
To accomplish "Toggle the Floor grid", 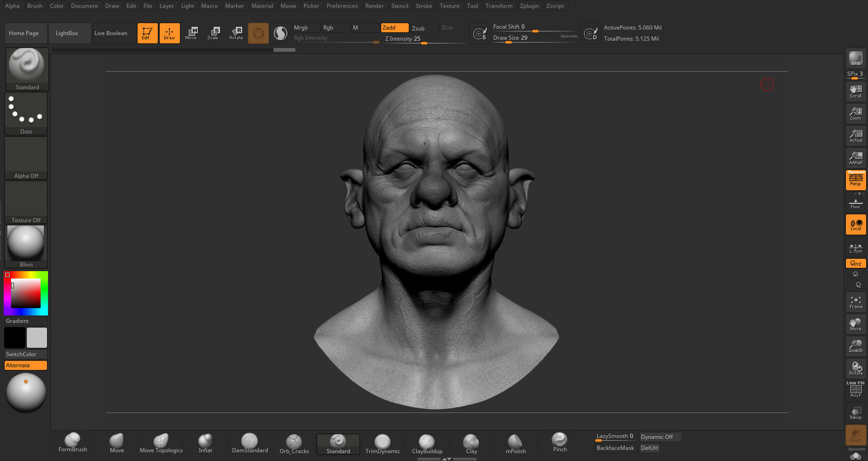I will [856, 203].
